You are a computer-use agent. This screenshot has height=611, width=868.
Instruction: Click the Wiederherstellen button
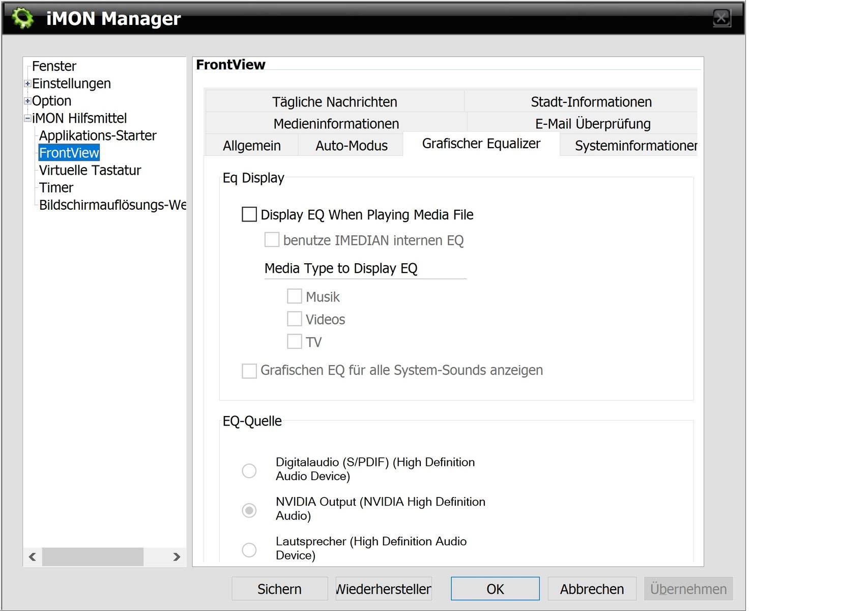pos(384,589)
